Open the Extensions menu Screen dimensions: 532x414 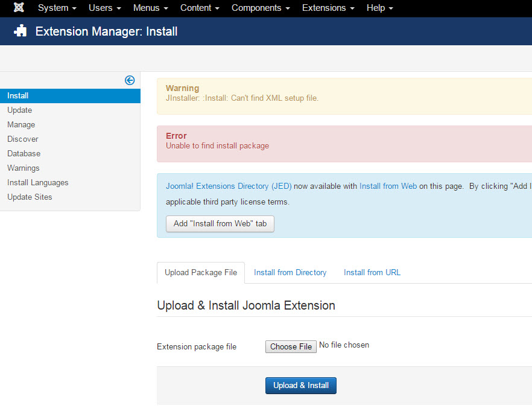pos(328,8)
